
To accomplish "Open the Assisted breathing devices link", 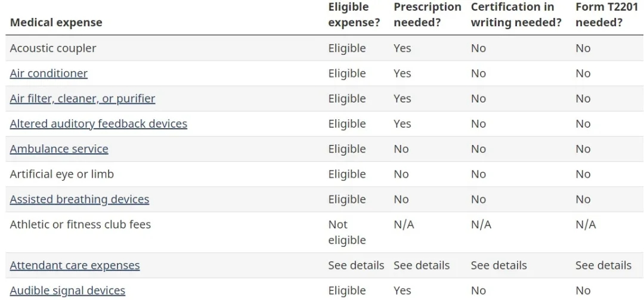I will (x=79, y=199).
